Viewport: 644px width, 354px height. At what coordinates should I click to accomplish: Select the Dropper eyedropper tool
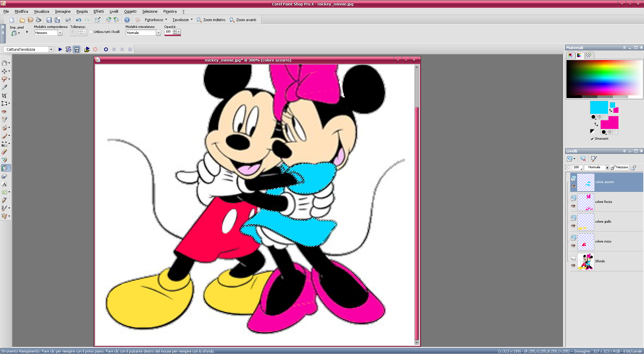(x=4, y=87)
